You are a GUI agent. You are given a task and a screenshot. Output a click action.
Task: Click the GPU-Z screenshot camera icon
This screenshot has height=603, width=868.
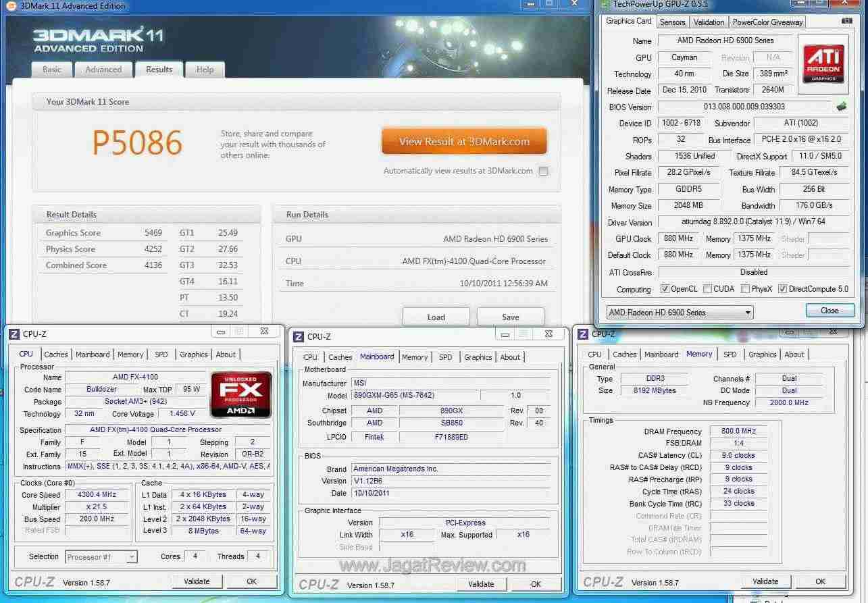point(846,22)
